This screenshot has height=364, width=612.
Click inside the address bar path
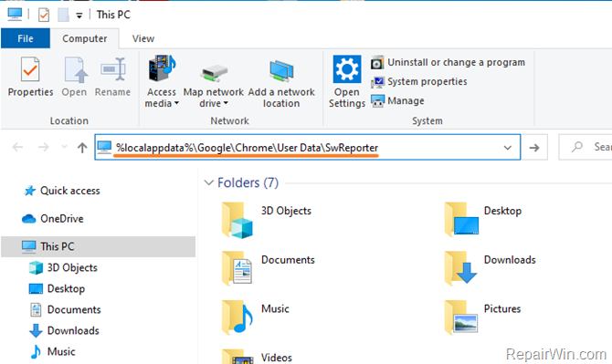coord(247,148)
